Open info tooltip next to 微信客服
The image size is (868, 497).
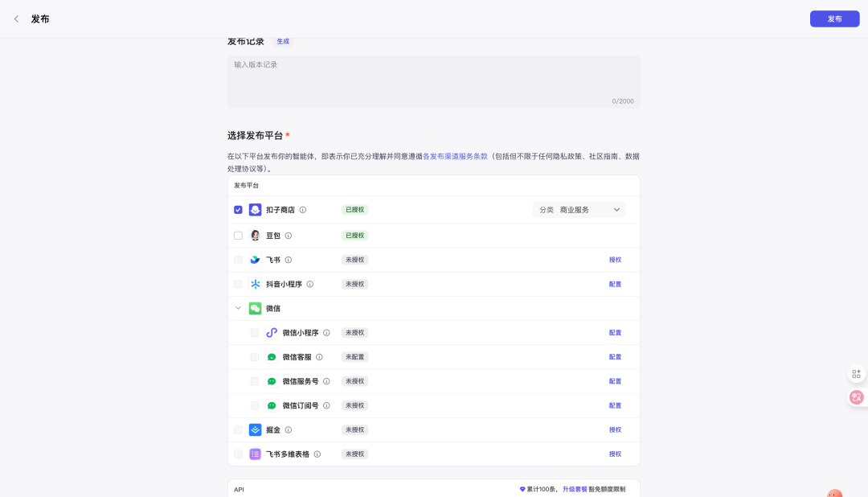click(319, 357)
